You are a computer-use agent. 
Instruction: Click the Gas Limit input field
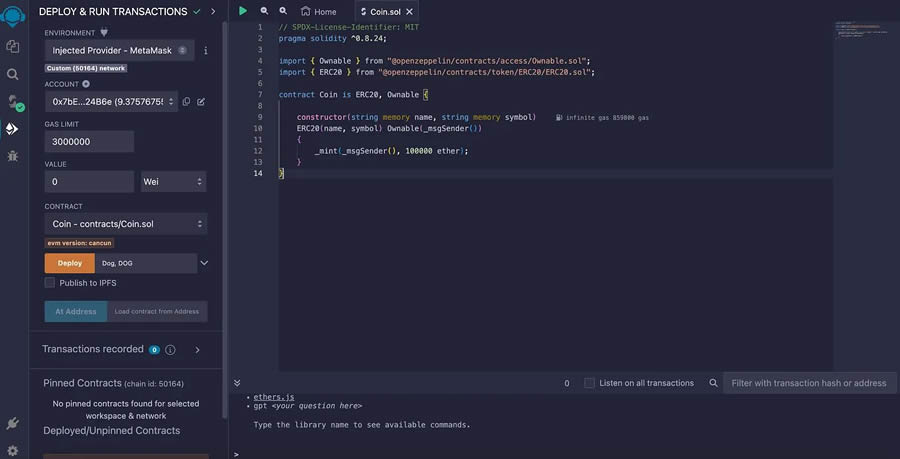(x=89, y=142)
